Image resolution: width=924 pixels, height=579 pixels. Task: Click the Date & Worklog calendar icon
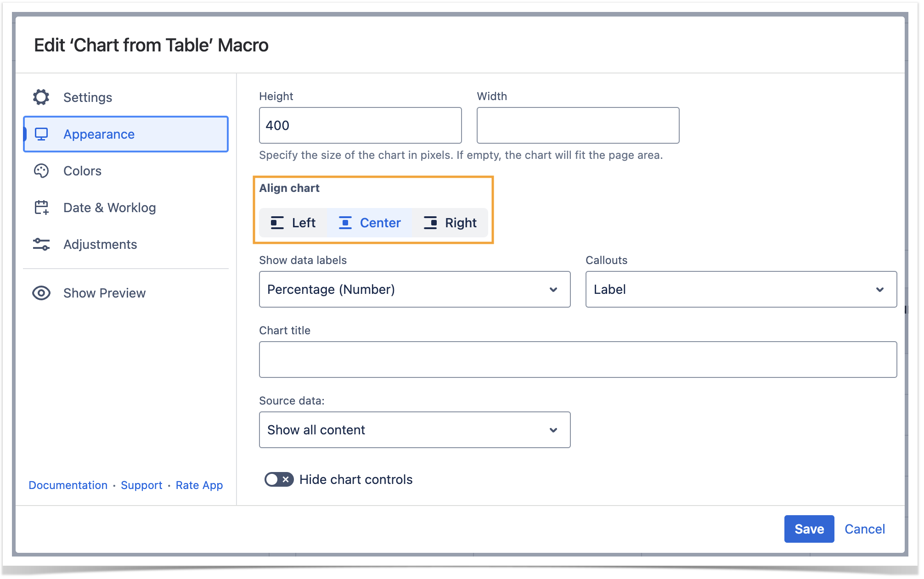41,208
